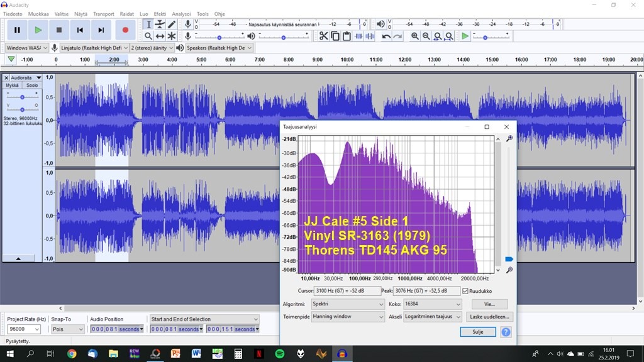Open the Windows WASAPI host dropdown

(26, 48)
